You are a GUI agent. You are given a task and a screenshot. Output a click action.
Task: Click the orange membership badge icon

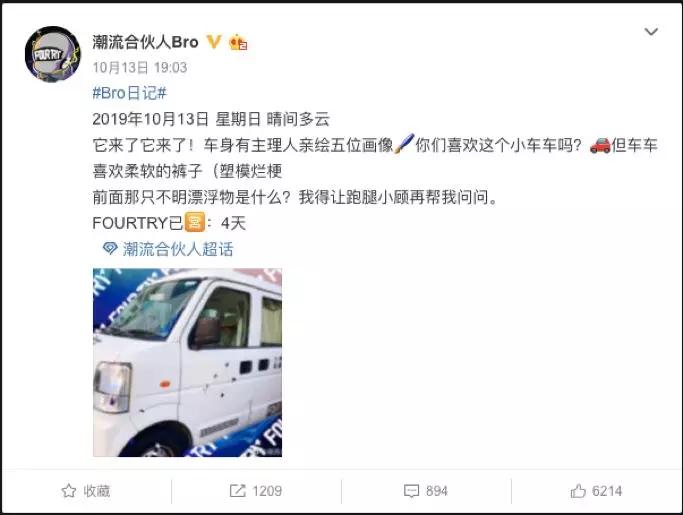[238, 42]
